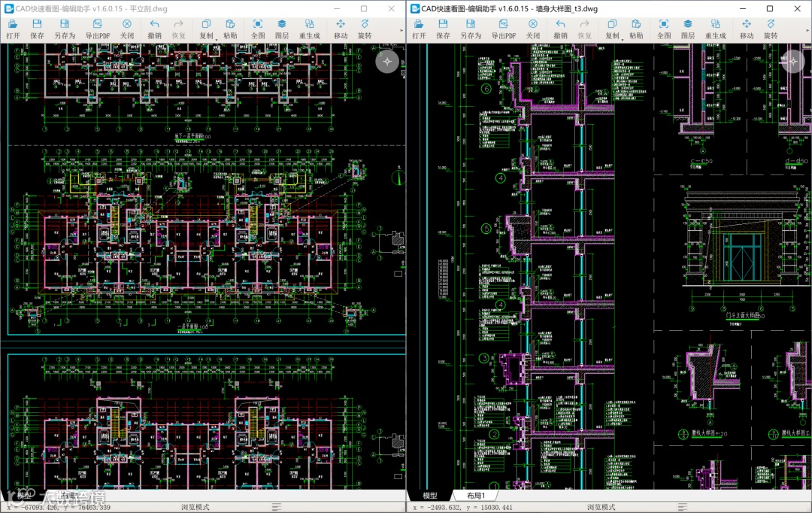Click 关闭 to close the drawing in the left window

(127, 29)
